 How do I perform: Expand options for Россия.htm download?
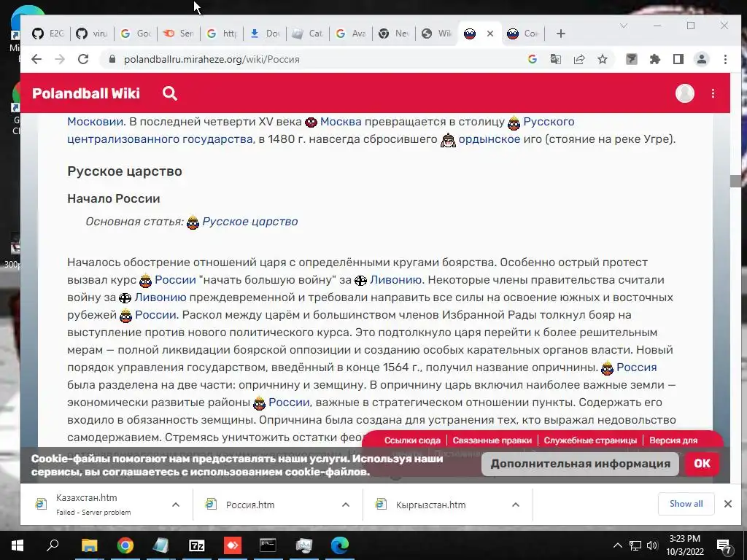click(345, 505)
